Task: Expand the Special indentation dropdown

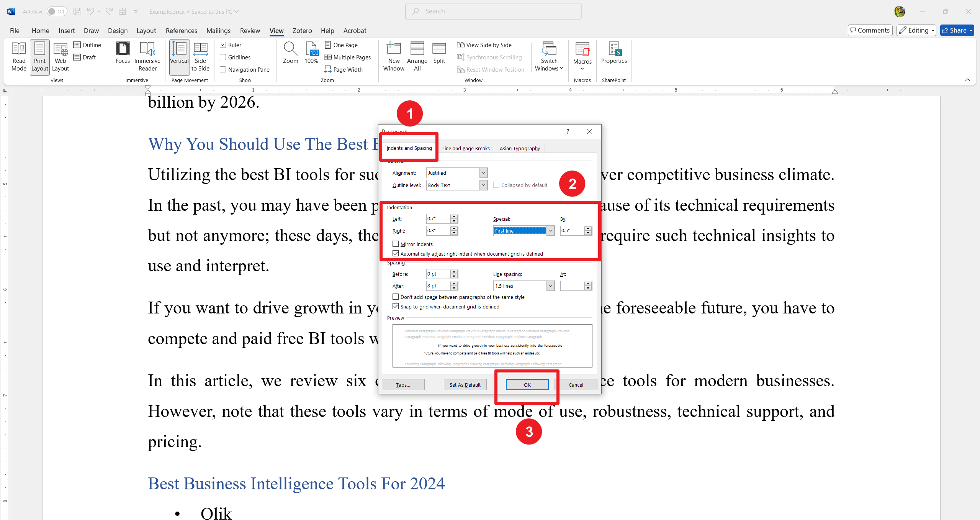Action: point(550,231)
